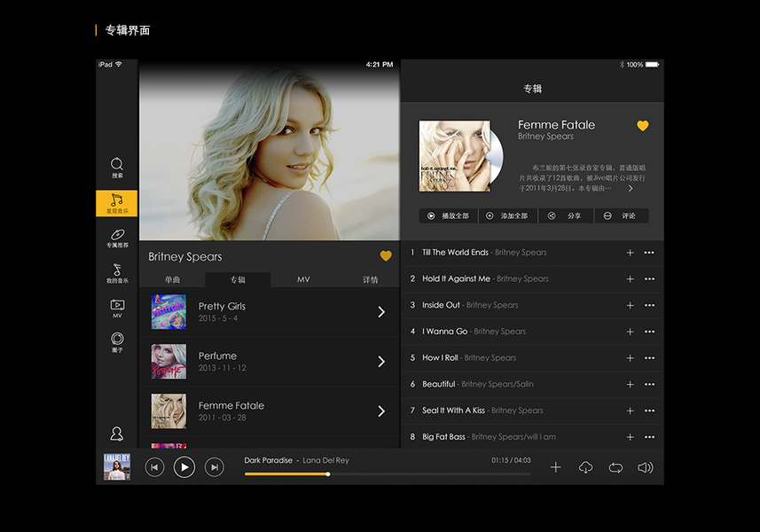760x532 pixels.
Task: Add I Wanna Go with plus icon
Action: tap(631, 332)
